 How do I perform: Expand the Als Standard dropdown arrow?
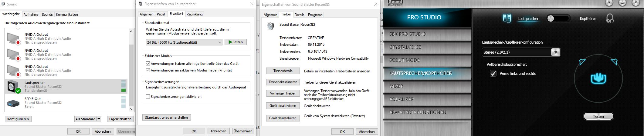(x=99, y=119)
